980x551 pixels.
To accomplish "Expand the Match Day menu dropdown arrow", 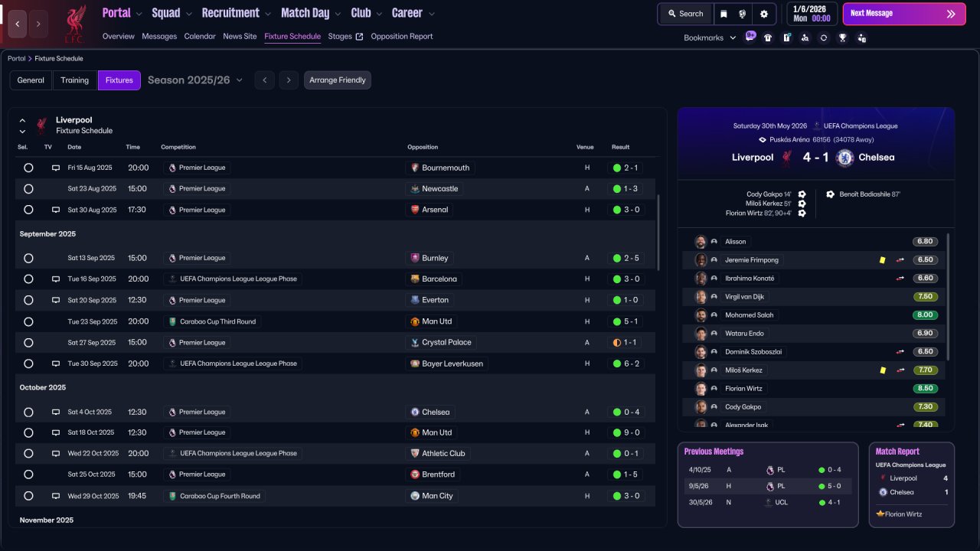I will coord(338,14).
